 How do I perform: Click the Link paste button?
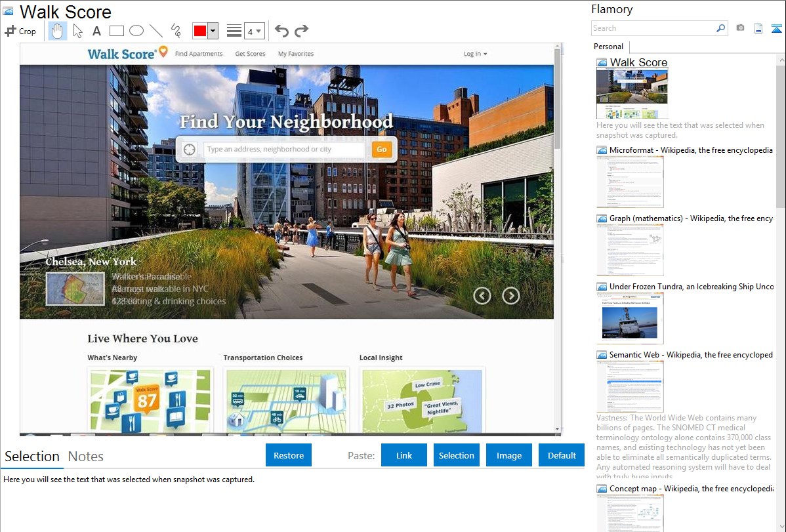(x=404, y=455)
